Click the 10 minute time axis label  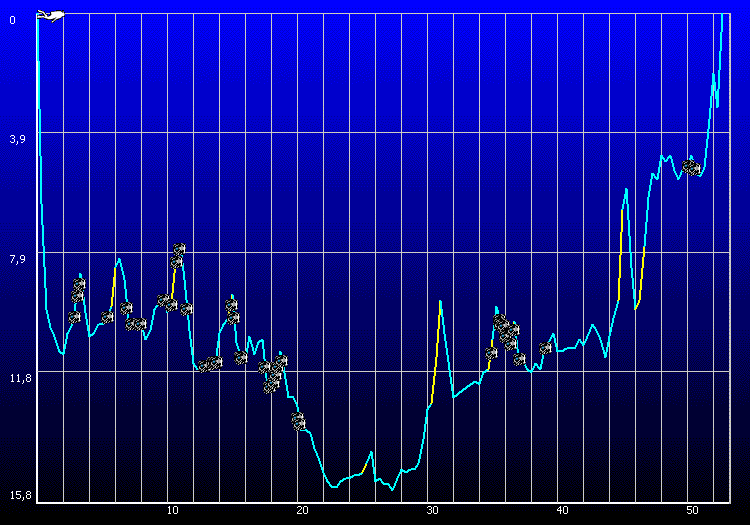172,511
